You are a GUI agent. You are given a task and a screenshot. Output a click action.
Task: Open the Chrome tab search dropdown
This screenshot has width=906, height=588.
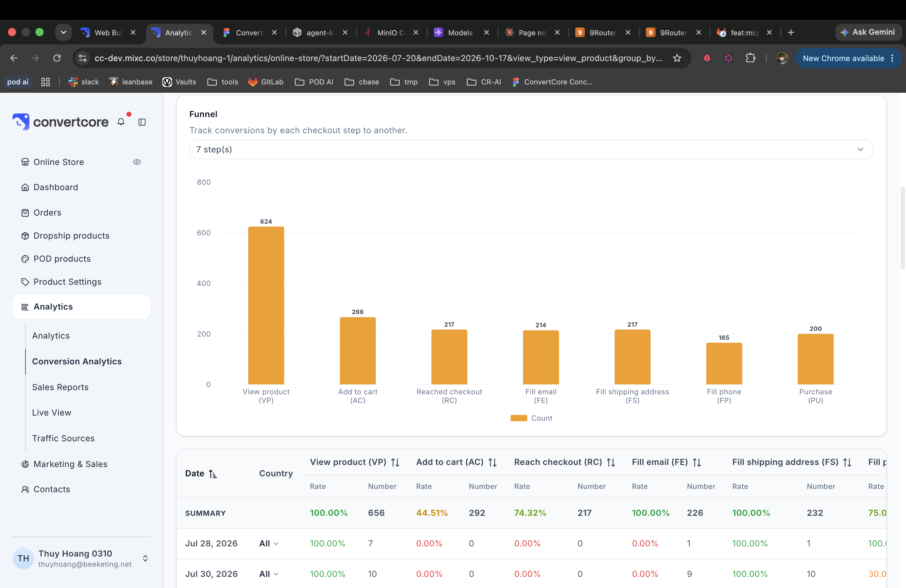(64, 32)
